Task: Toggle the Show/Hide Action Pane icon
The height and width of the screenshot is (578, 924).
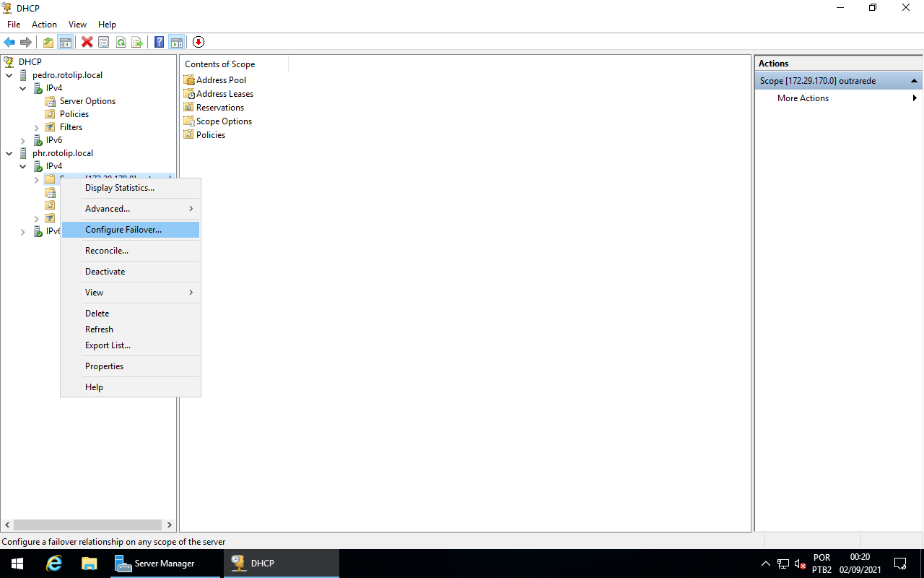Action: coord(177,42)
